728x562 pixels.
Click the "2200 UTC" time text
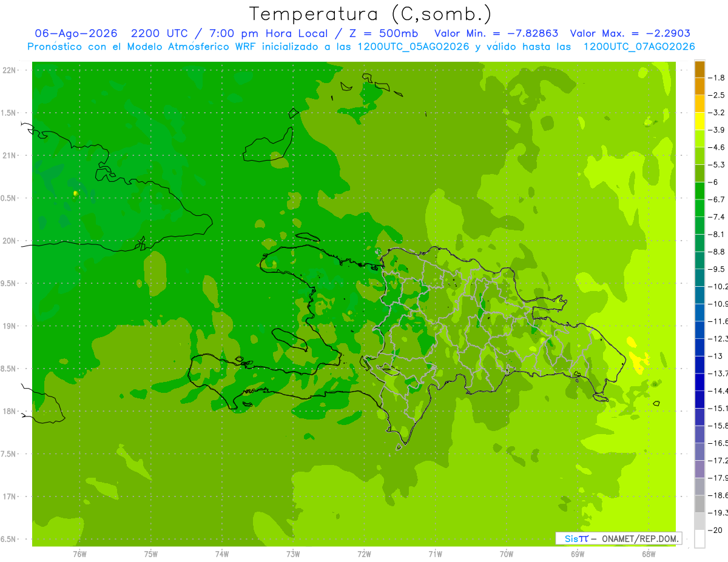(x=160, y=33)
